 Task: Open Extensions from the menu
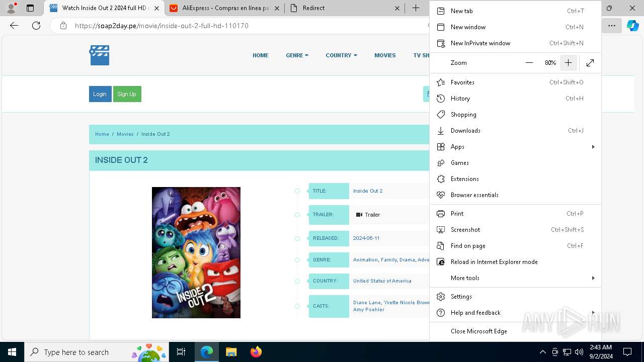click(x=515, y=179)
